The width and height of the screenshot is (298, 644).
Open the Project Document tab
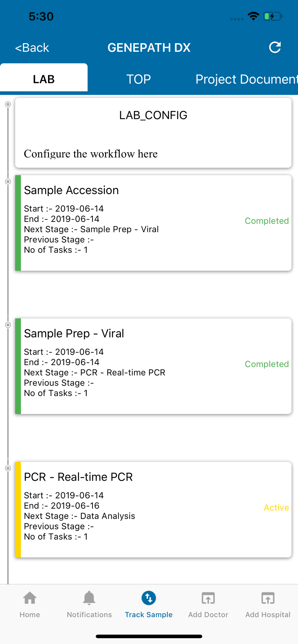click(246, 79)
